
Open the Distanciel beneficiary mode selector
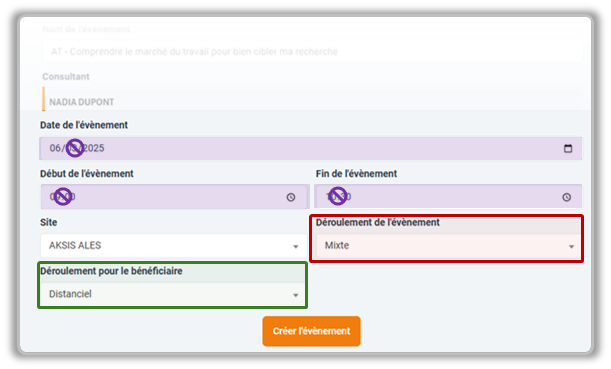pyautogui.click(x=173, y=294)
